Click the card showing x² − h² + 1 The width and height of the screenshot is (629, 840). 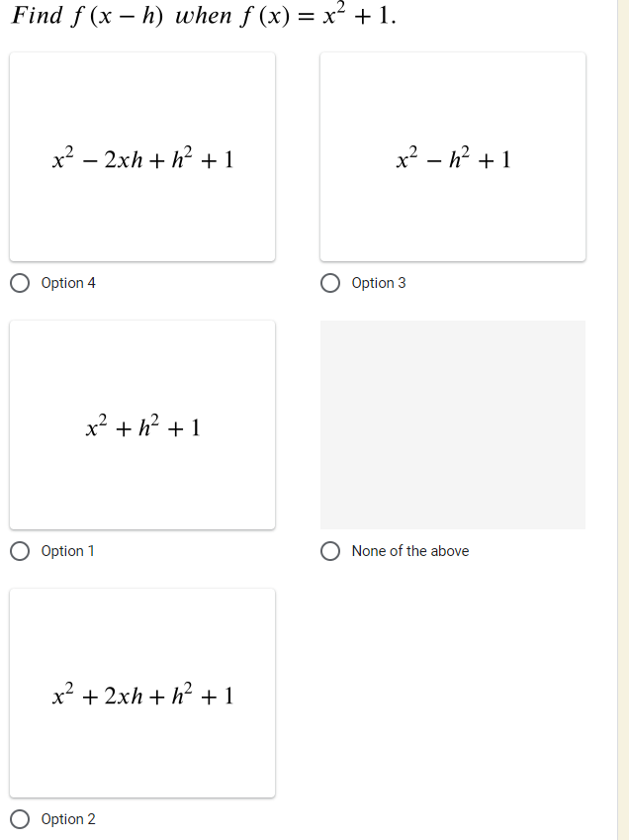pyautogui.click(x=453, y=156)
